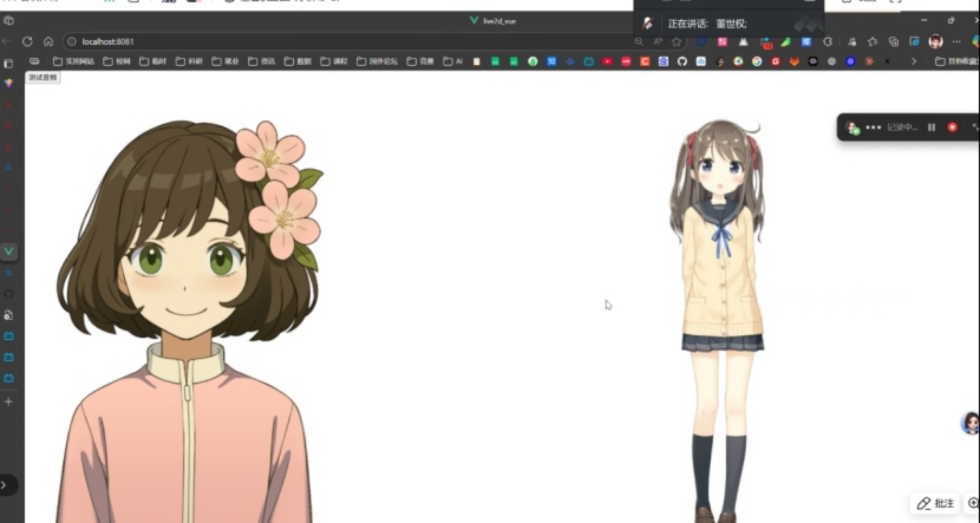Screen dimensions: 980x523
Task: Click the 测试音频 button
Action: coord(43,77)
